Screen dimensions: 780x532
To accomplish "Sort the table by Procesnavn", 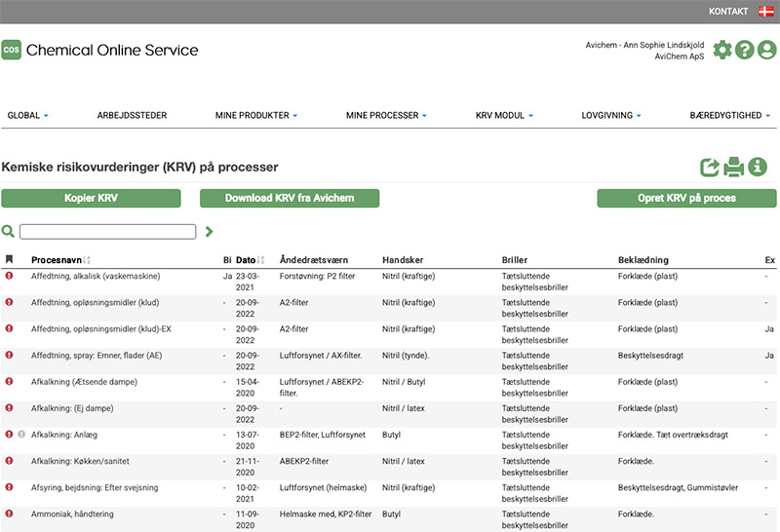I will click(x=60, y=260).
